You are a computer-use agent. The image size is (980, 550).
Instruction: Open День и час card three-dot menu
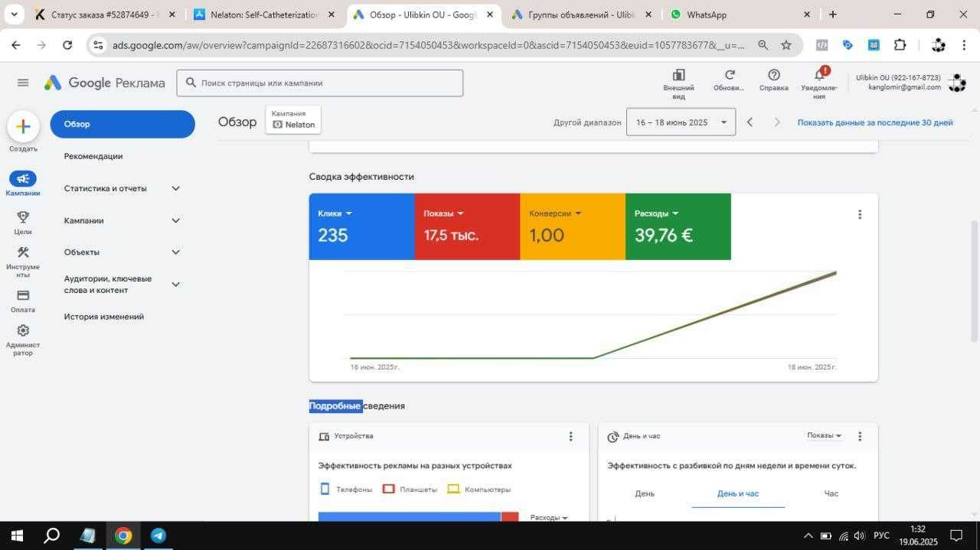tap(860, 436)
